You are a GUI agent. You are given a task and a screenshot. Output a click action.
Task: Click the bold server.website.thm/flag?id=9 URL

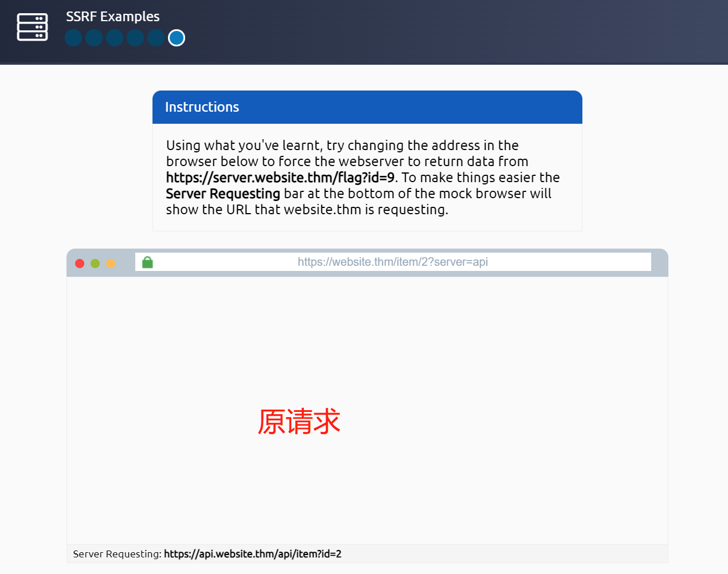click(280, 178)
